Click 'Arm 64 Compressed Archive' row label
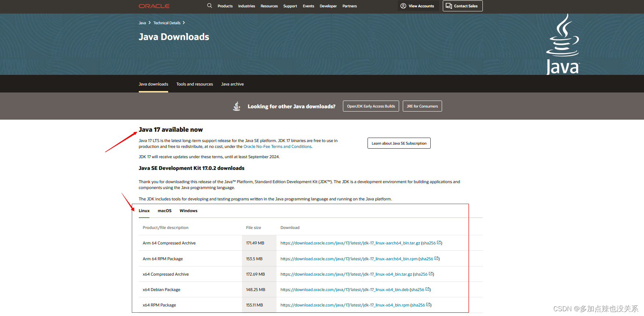 coord(169,243)
